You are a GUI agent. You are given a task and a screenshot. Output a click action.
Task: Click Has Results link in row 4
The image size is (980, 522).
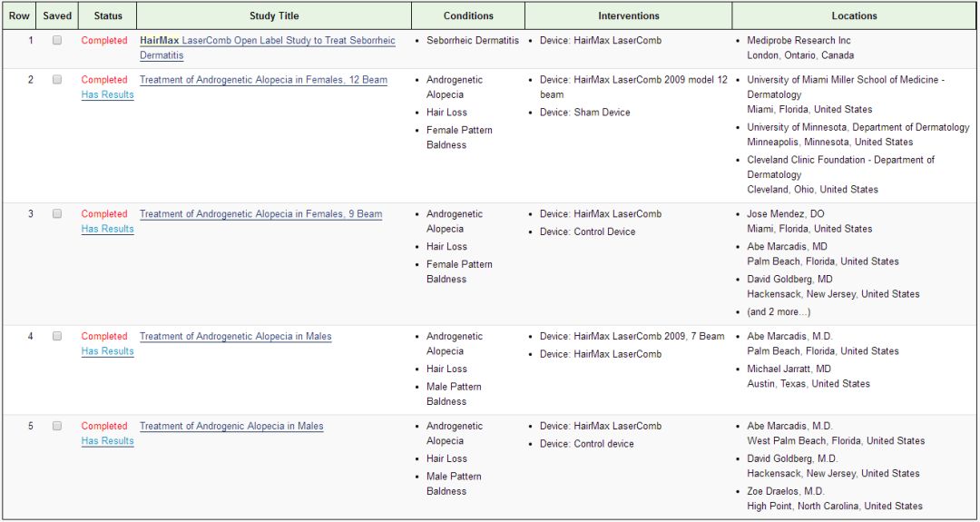pyautogui.click(x=107, y=351)
